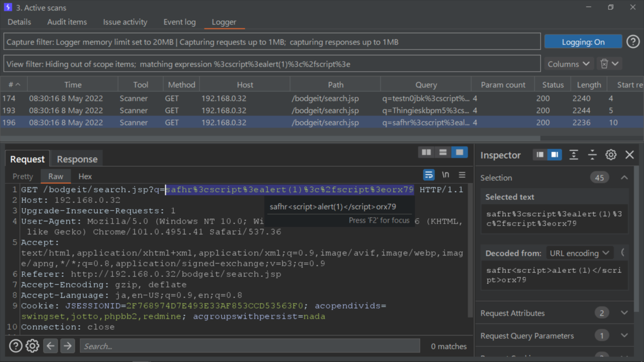Click the Logger help question-mark icon
Viewport: 644px width, 362px height.
[x=633, y=41]
